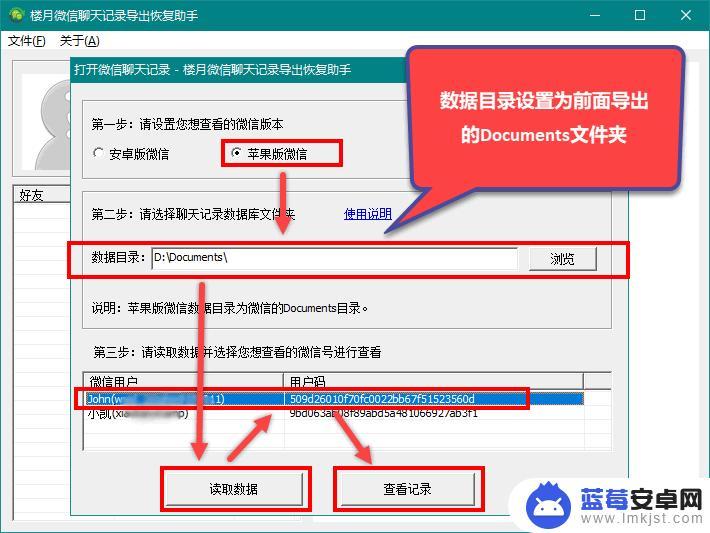Minimize the main window
710x533 pixels.
tap(595, 15)
